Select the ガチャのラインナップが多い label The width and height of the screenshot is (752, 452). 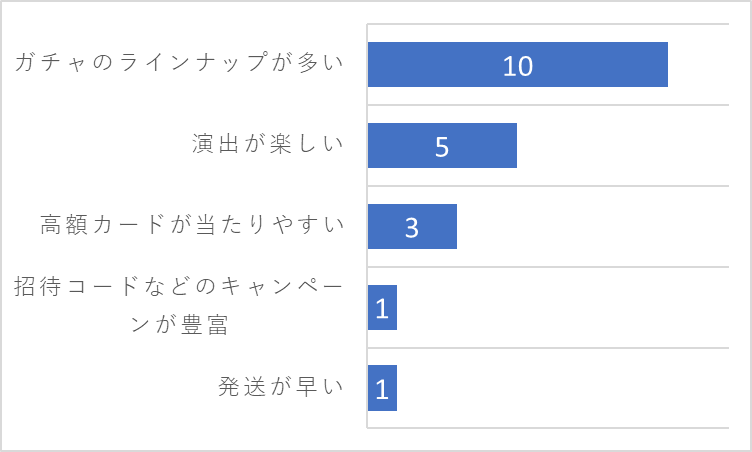tap(179, 62)
